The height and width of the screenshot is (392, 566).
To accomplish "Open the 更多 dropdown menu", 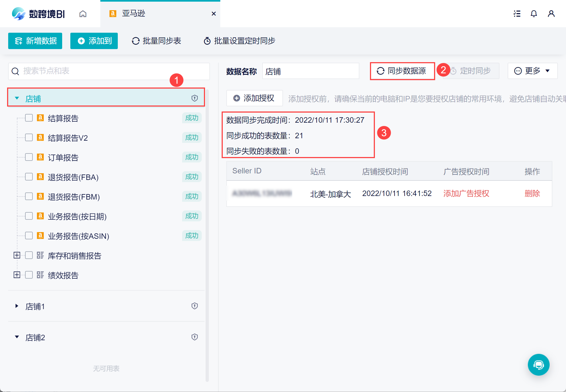I will click(x=532, y=71).
